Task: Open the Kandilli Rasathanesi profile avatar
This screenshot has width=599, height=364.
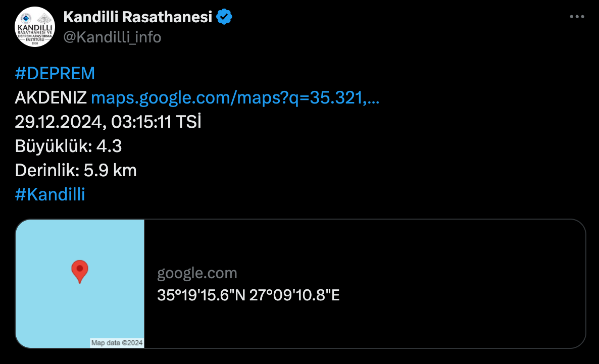Action: tap(35, 27)
